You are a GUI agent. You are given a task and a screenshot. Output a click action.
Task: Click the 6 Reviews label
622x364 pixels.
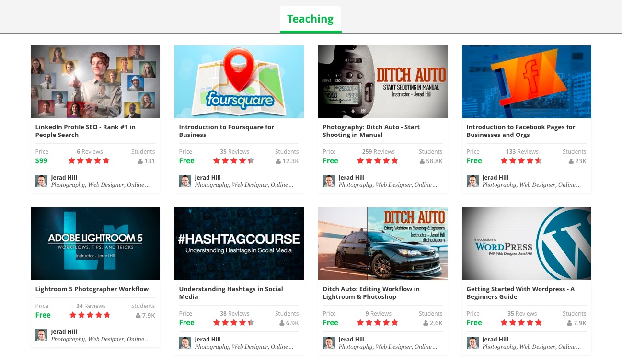point(90,152)
